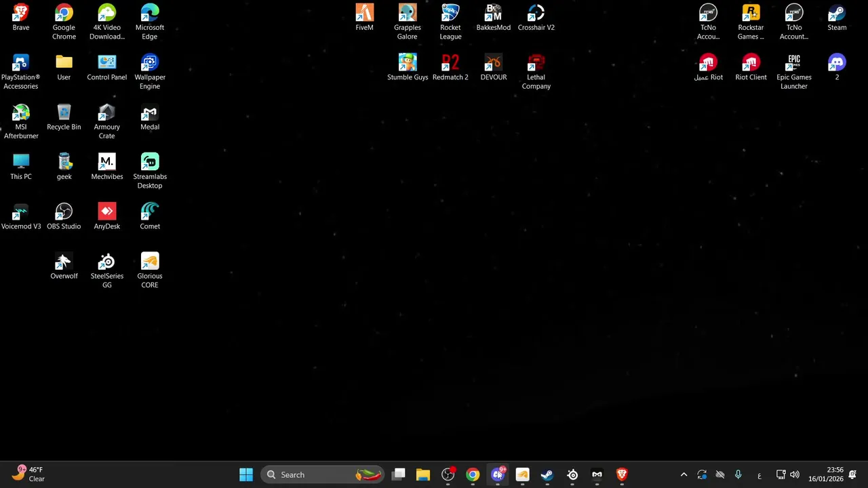Select the Steam desktop shortcut
The width and height of the screenshot is (868, 488).
(837, 18)
